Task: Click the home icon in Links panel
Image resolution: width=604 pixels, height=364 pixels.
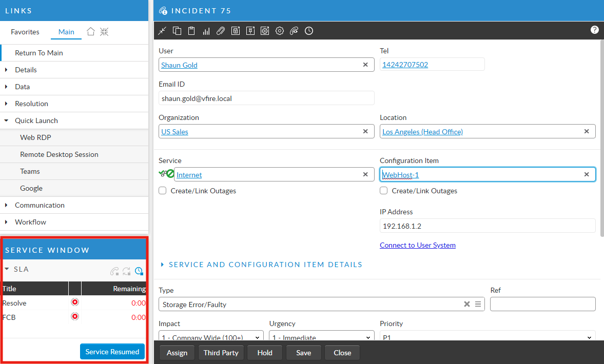Action: point(91,32)
